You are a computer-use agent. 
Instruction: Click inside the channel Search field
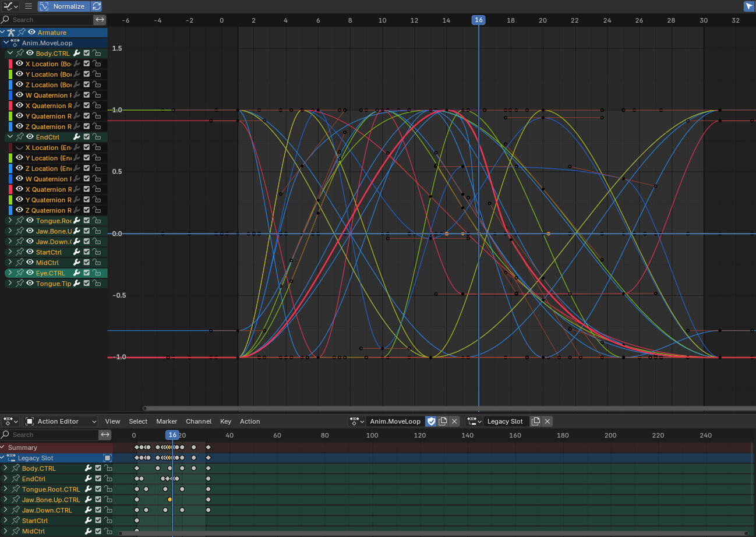[x=52, y=19]
